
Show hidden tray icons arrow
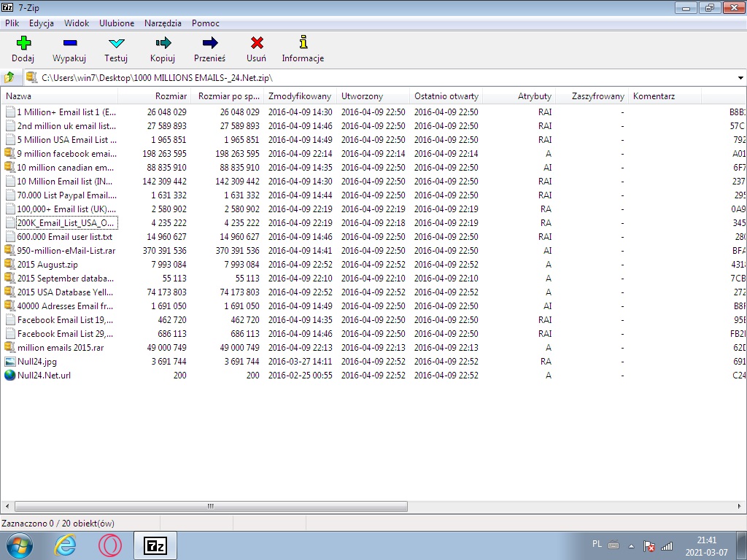[631, 546]
